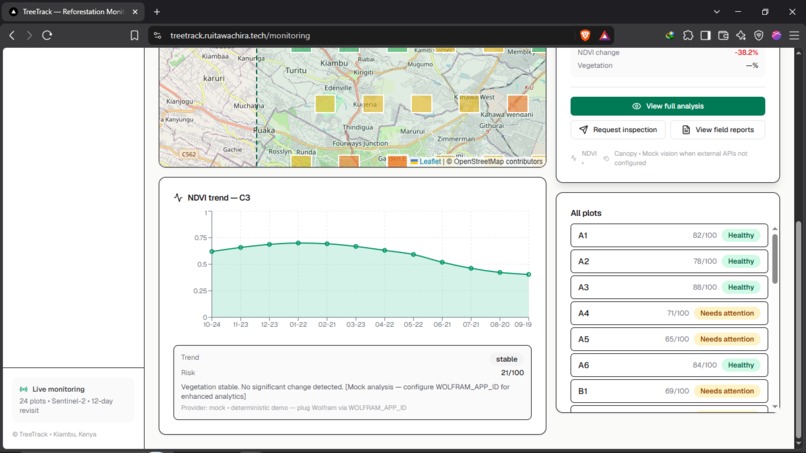Bookmark this page with bookmark icon
Viewport: 806px width, 453px height.
pyautogui.click(x=134, y=35)
